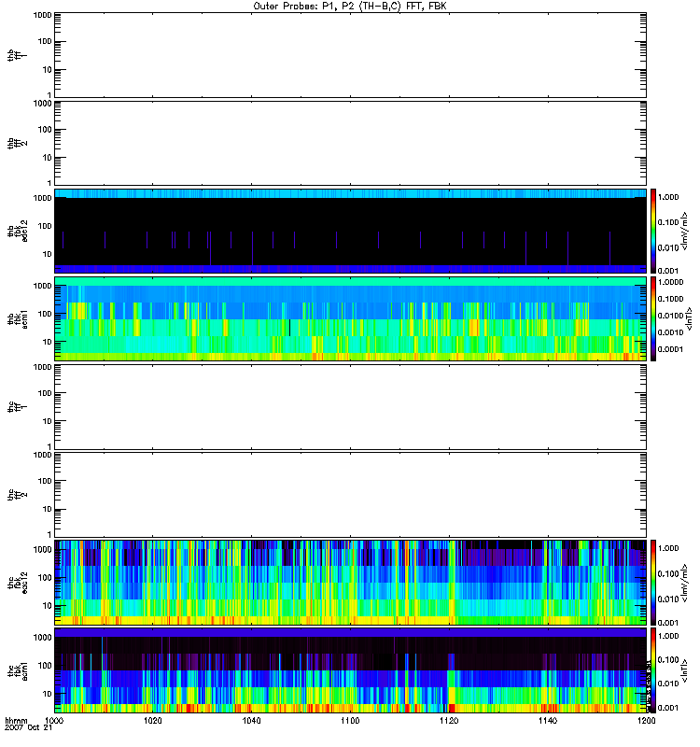Click the color bar beside thc fbk scm1 panel

click(x=653, y=669)
